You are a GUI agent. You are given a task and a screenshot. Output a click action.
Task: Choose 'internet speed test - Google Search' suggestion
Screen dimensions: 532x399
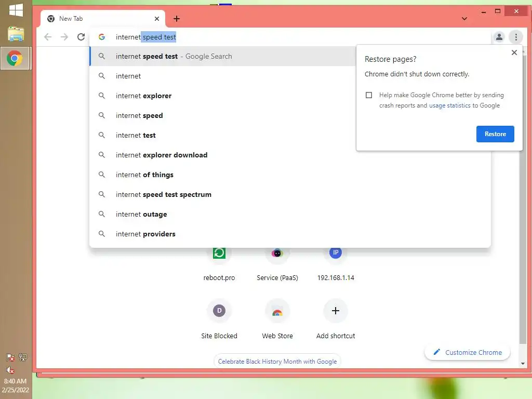pos(222,56)
